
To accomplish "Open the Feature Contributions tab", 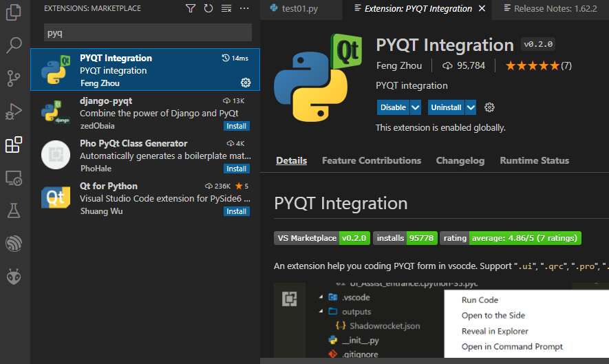I will click(372, 160).
